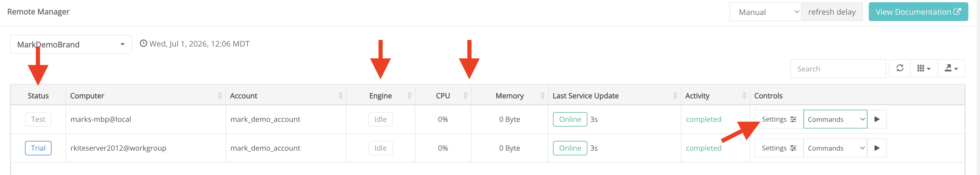This screenshot has height=175, width=980.
Task: Open Settings for marks-mbp@local
Action: tap(779, 119)
